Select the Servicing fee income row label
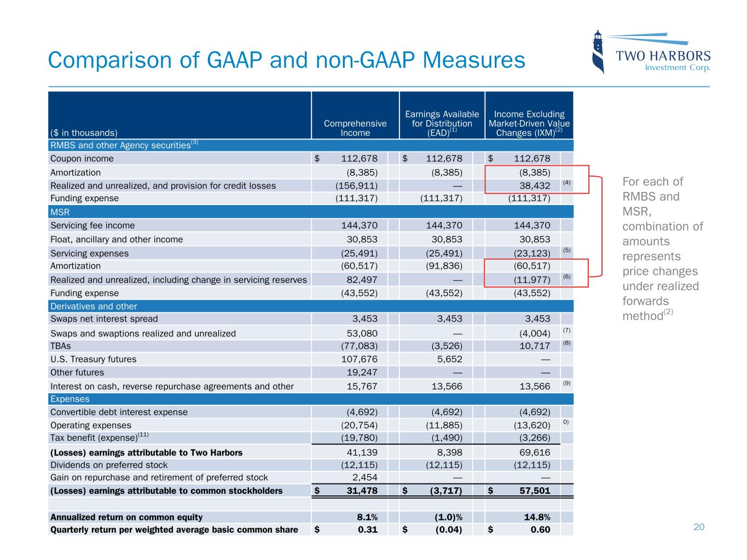Screen dimensions: 747x560 point(92,225)
